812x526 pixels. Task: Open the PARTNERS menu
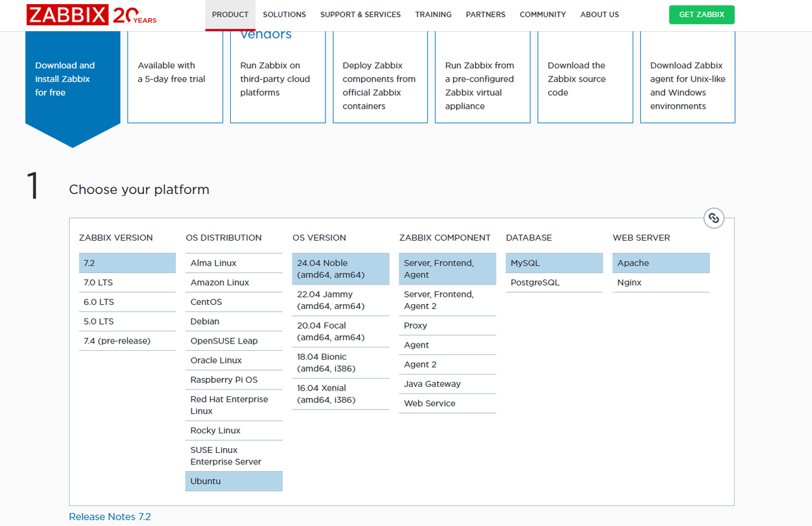[485, 14]
